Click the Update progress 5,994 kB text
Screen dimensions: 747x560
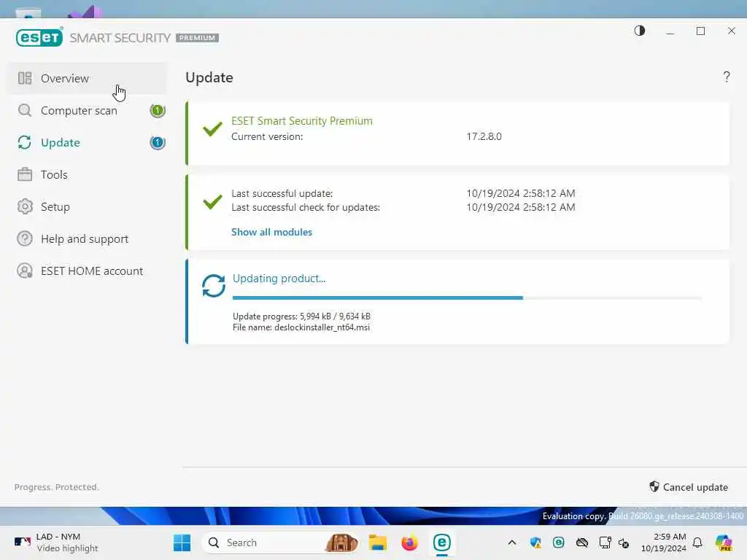coord(301,316)
